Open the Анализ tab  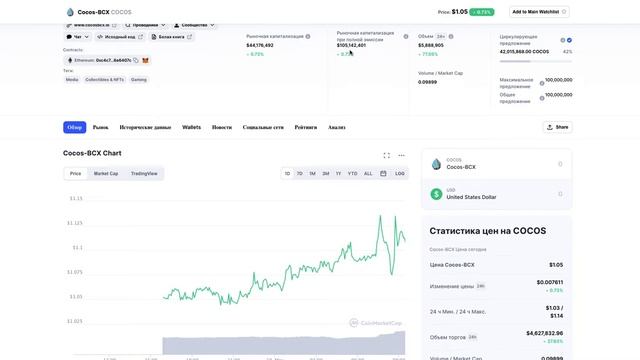[x=337, y=127]
